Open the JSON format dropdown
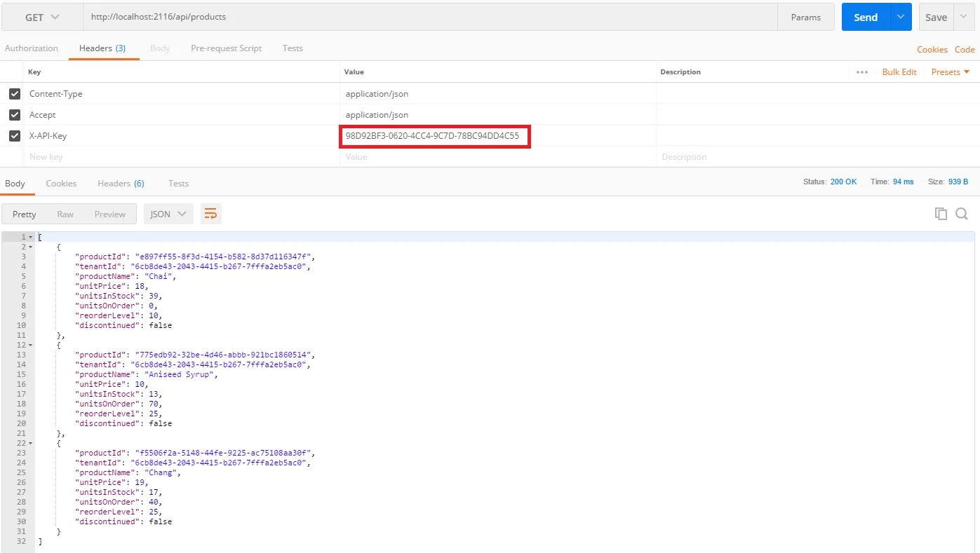980x553 pixels. (168, 214)
